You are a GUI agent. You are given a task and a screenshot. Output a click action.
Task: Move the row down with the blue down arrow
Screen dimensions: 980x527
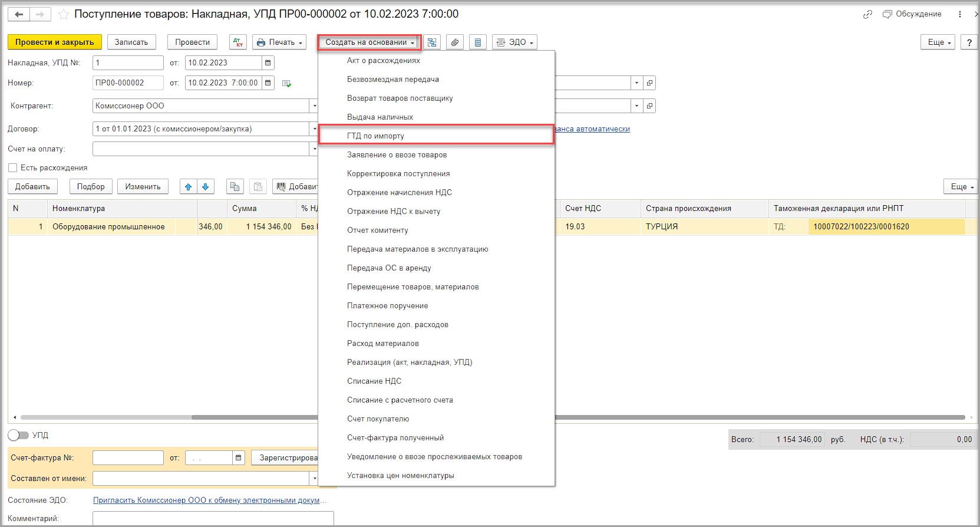205,187
